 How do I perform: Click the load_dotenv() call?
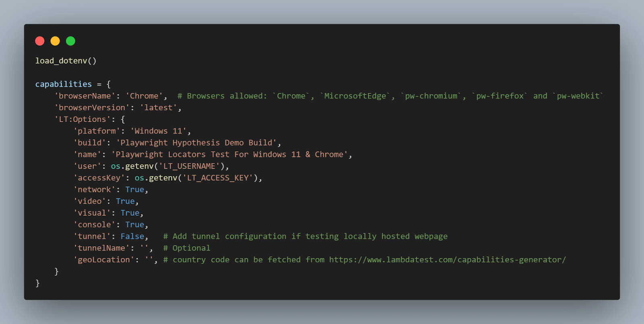(x=66, y=61)
